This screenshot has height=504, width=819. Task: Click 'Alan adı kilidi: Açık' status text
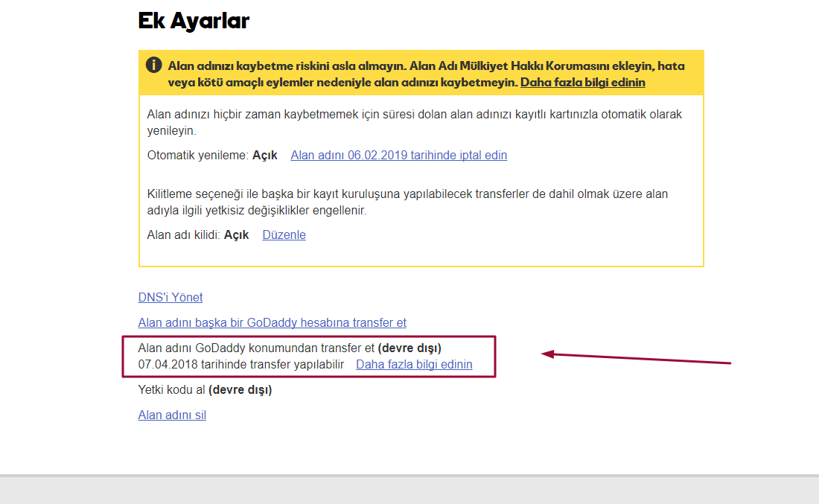point(198,235)
